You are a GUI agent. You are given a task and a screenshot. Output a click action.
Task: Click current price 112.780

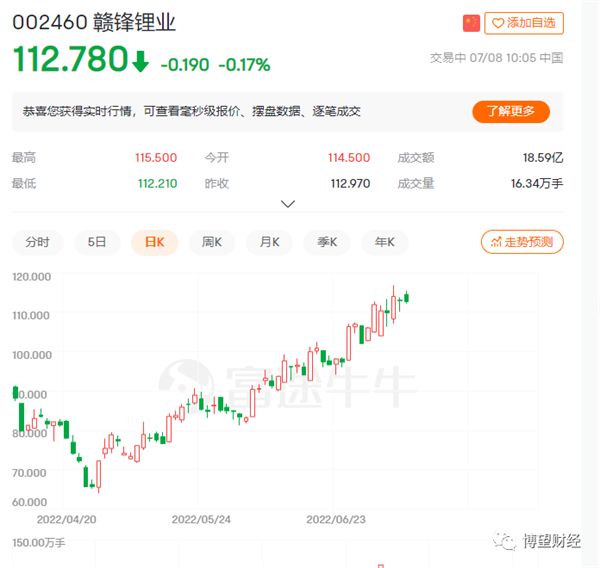click(71, 59)
